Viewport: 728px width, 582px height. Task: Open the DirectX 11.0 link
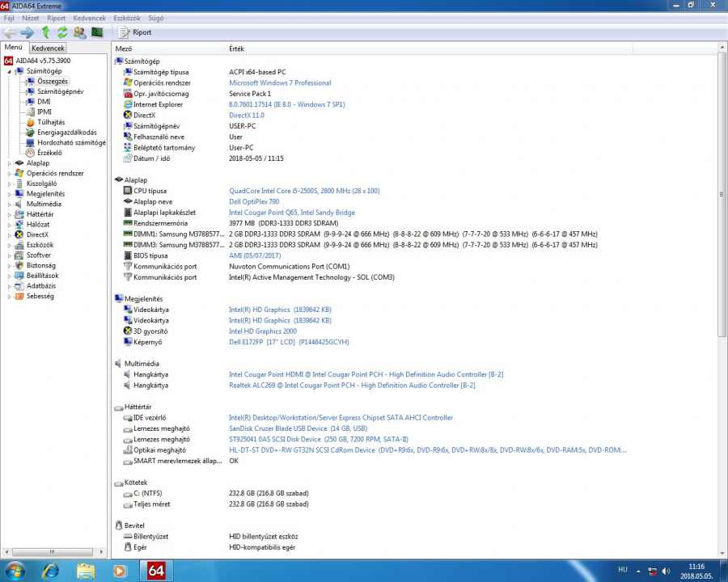tap(247, 115)
